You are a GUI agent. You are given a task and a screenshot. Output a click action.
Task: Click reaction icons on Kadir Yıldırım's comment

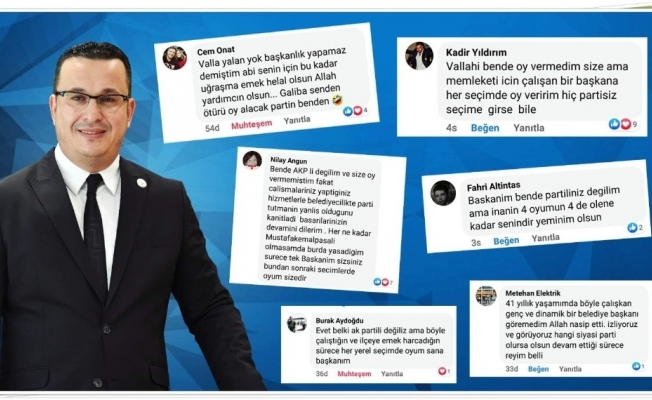pos(622,124)
